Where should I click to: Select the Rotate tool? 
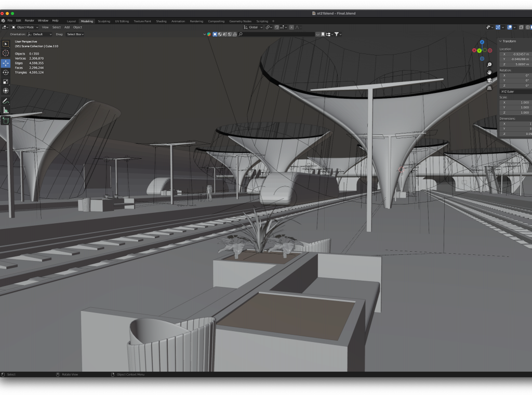[6, 73]
